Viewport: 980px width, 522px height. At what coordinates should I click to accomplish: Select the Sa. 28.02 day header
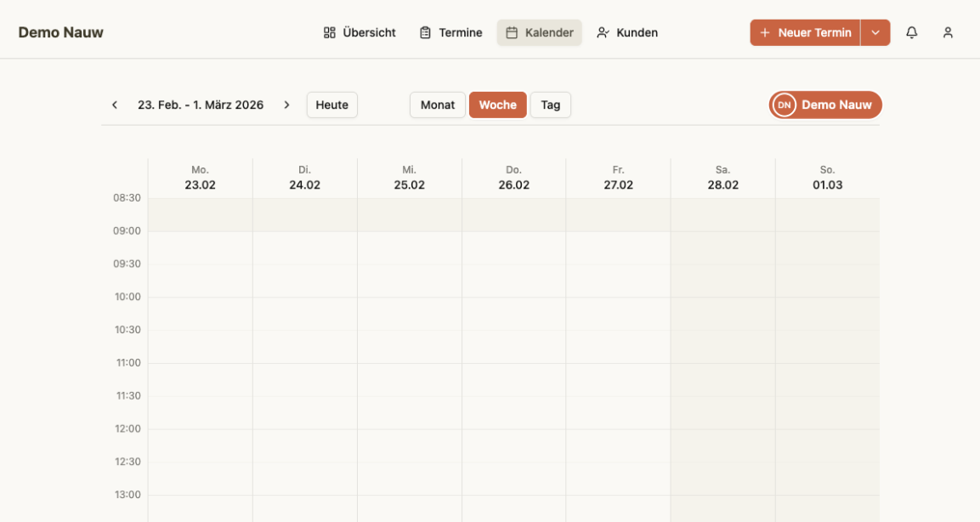pos(723,178)
